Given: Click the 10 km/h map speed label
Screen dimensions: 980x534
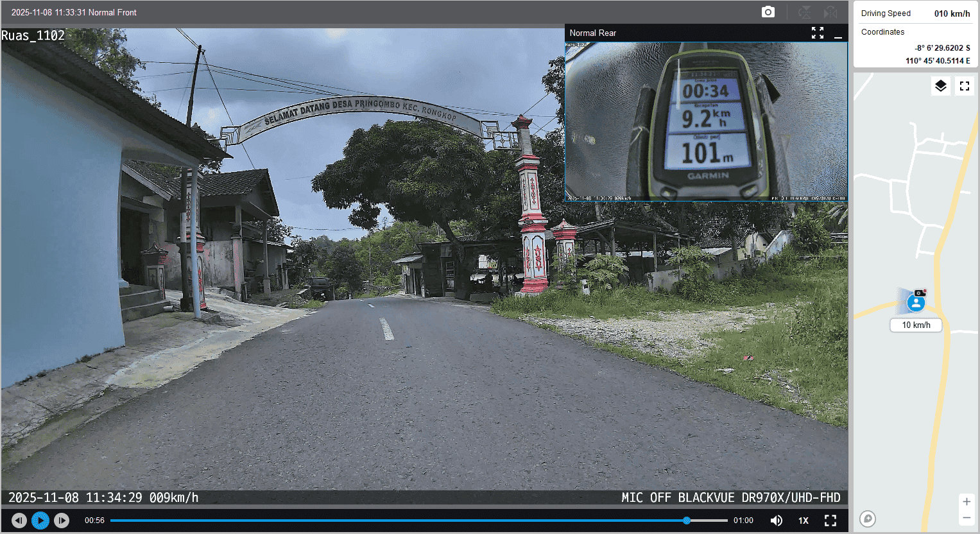Looking at the screenshot, I should [x=916, y=325].
